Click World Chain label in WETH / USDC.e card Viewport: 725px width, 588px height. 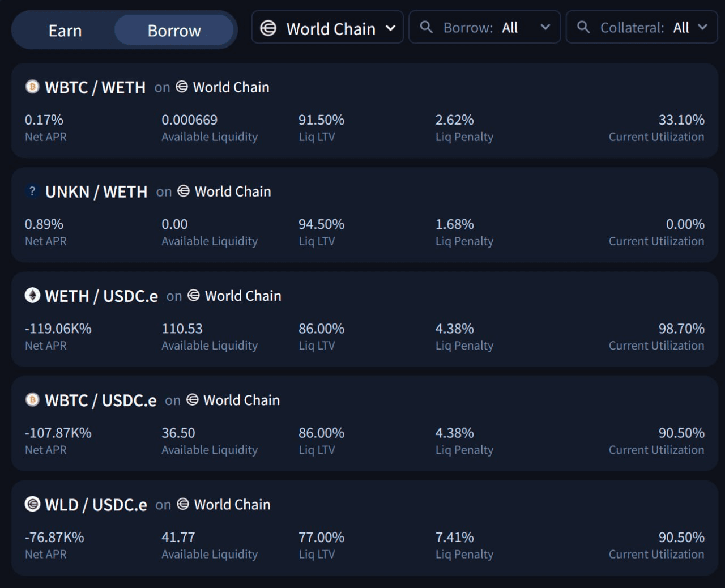pyautogui.click(x=243, y=296)
